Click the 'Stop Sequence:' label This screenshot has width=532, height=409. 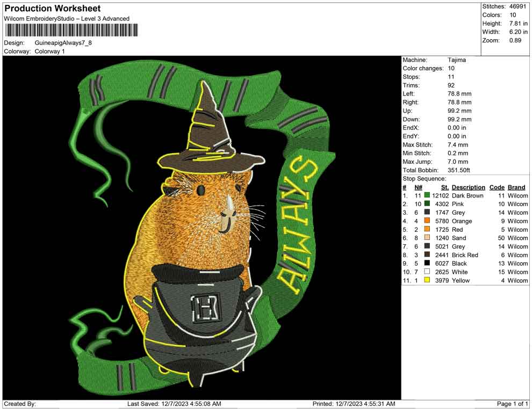click(x=424, y=179)
